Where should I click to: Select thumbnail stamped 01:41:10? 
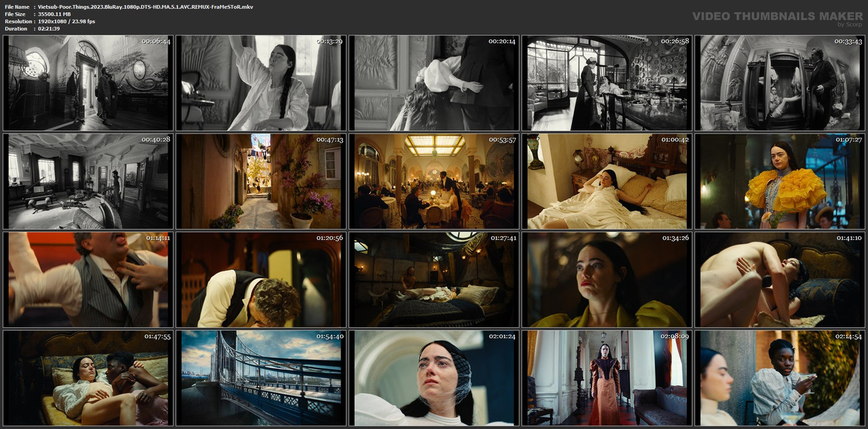pos(780,280)
